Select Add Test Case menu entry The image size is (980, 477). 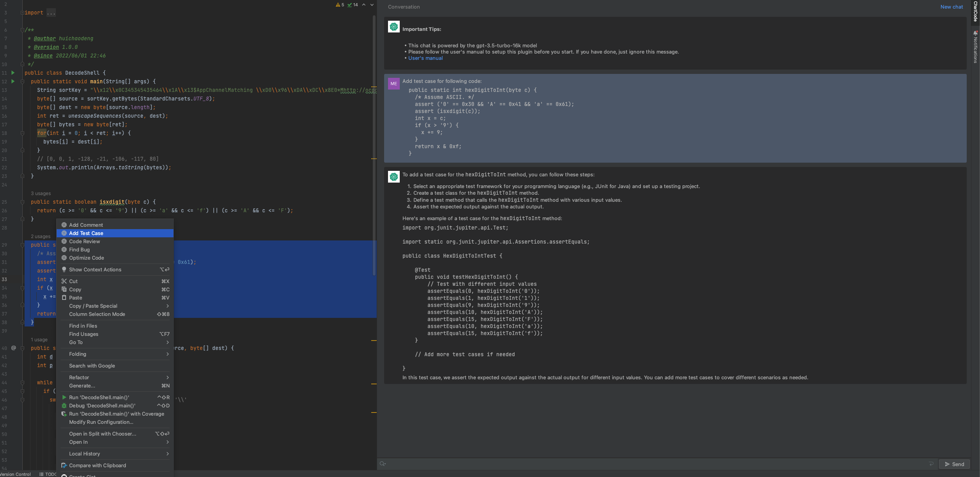pos(86,233)
